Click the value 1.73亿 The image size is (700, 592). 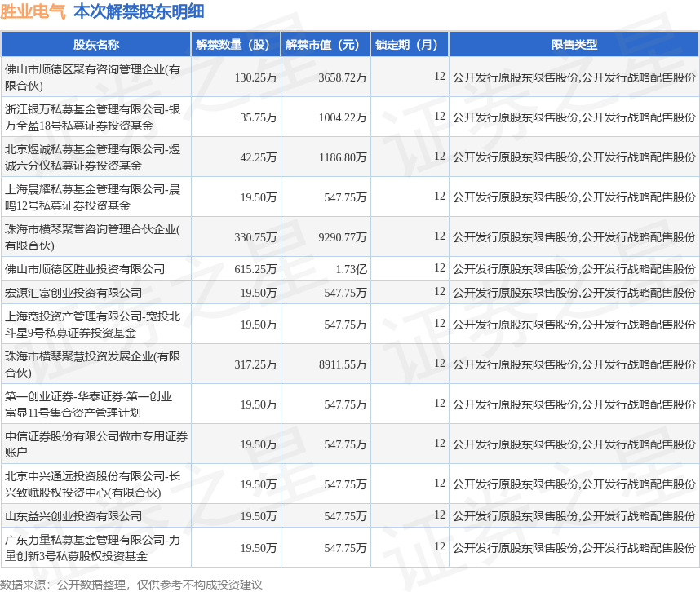click(x=352, y=269)
